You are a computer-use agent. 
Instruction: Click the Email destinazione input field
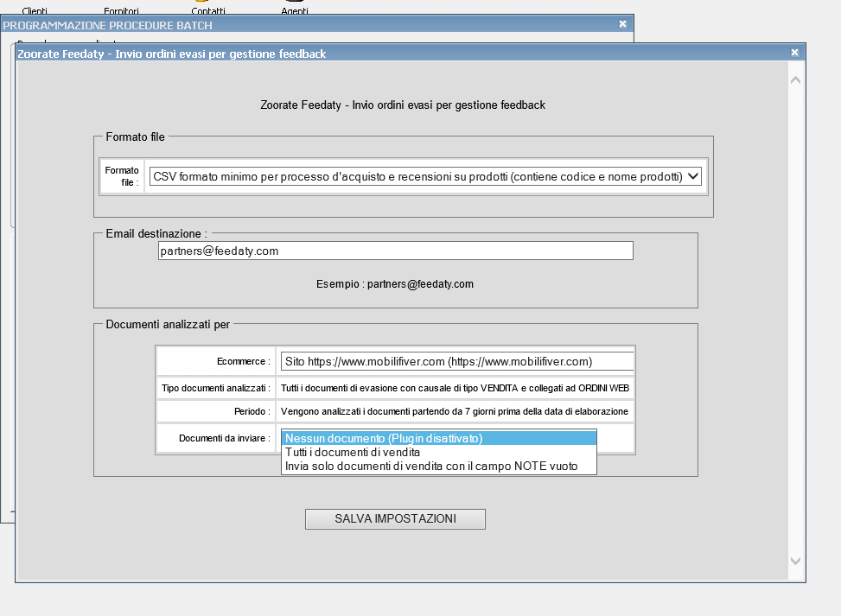(x=395, y=251)
